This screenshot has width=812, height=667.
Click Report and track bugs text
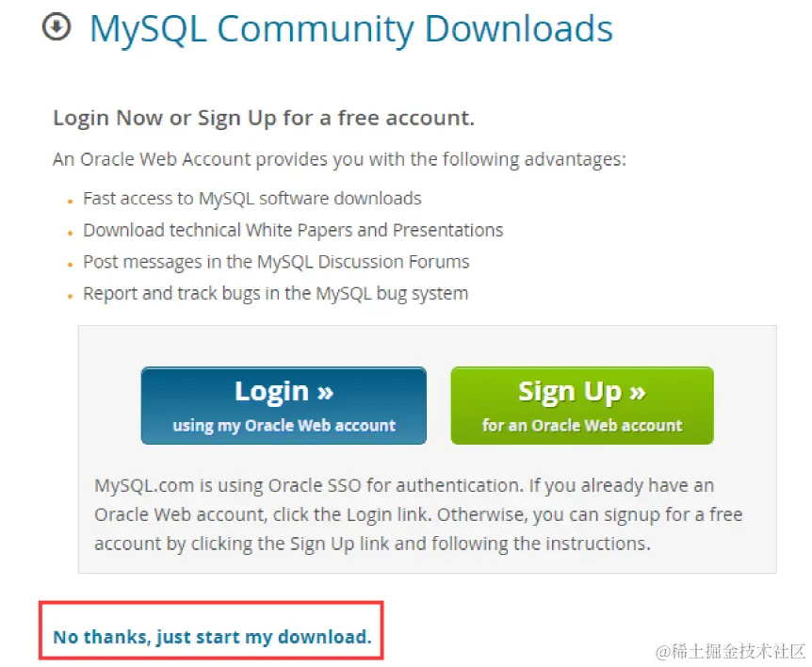point(275,294)
